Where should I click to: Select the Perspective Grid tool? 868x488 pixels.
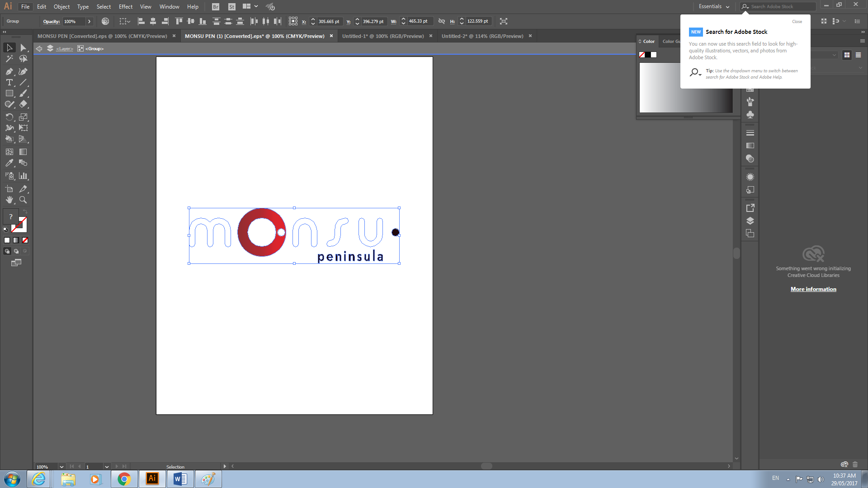click(24, 139)
